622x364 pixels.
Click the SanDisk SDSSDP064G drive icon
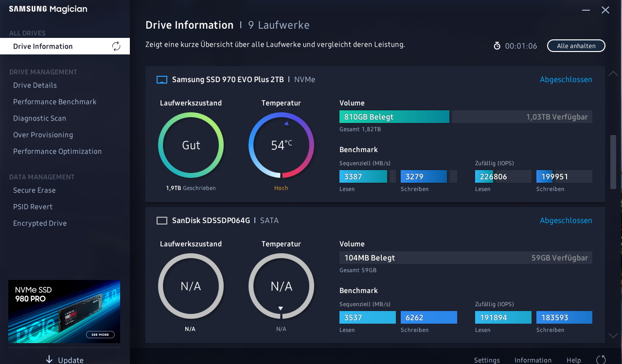click(161, 221)
